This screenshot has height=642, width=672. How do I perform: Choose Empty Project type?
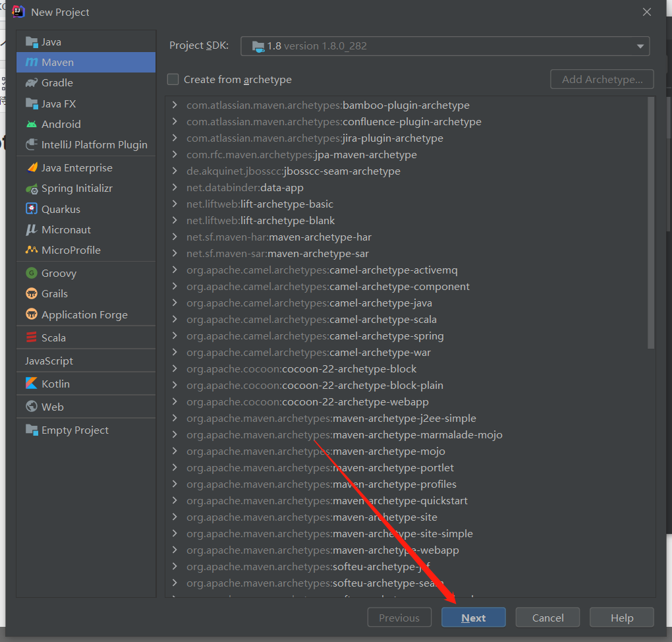pyautogui.click(x=86, y=430)
